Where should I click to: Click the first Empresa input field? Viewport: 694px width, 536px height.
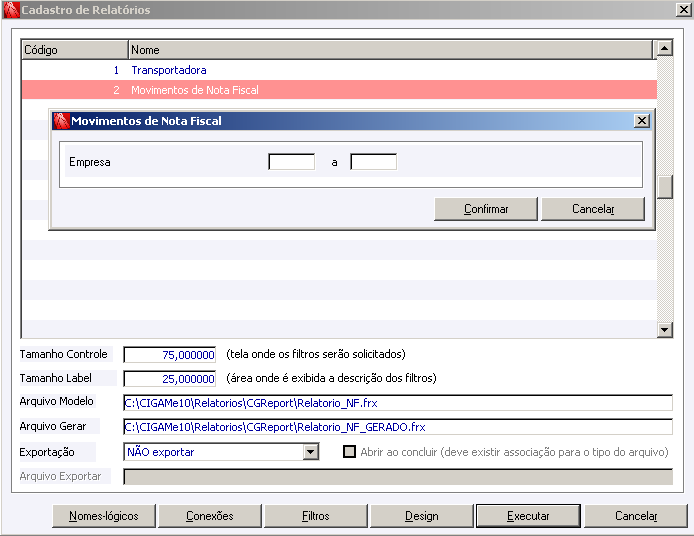292,162
